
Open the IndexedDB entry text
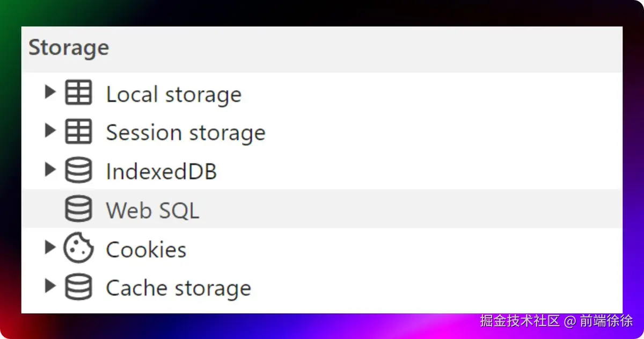point(161,171)
